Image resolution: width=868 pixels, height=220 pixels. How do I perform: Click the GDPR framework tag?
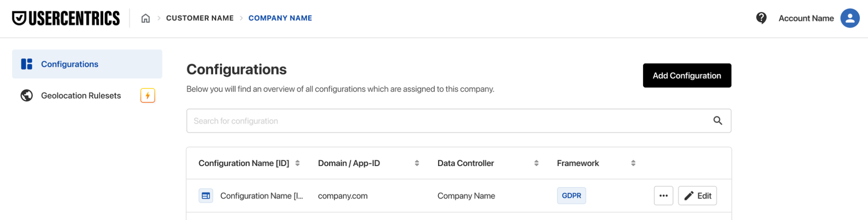pos(571,196)
